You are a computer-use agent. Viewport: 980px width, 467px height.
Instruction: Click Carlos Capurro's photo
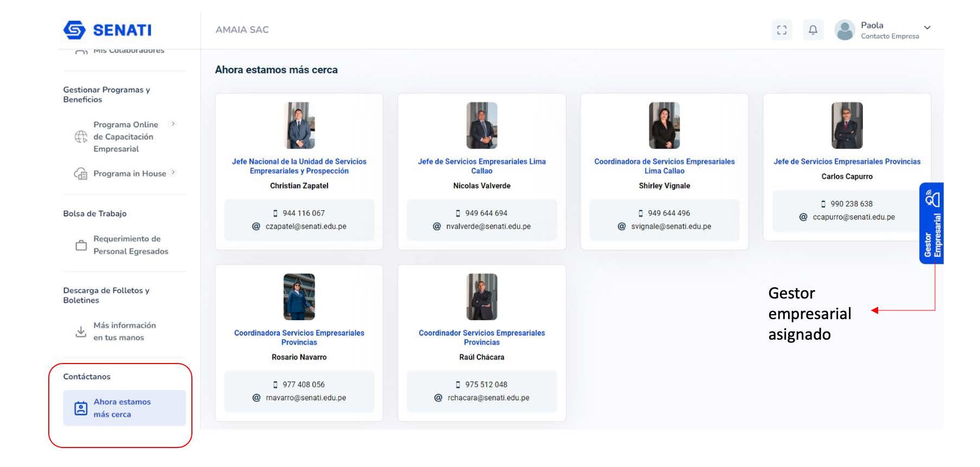(847, 125)
